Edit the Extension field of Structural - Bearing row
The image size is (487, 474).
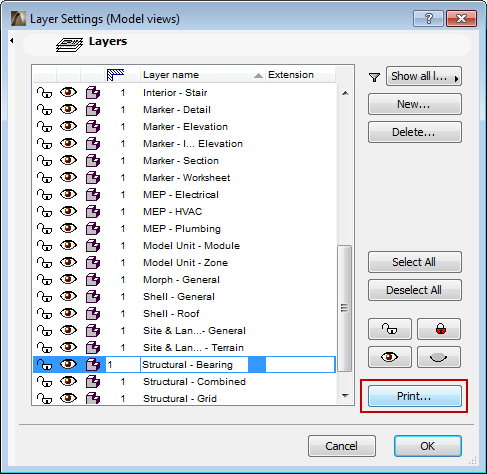click(x=300, y=365)
